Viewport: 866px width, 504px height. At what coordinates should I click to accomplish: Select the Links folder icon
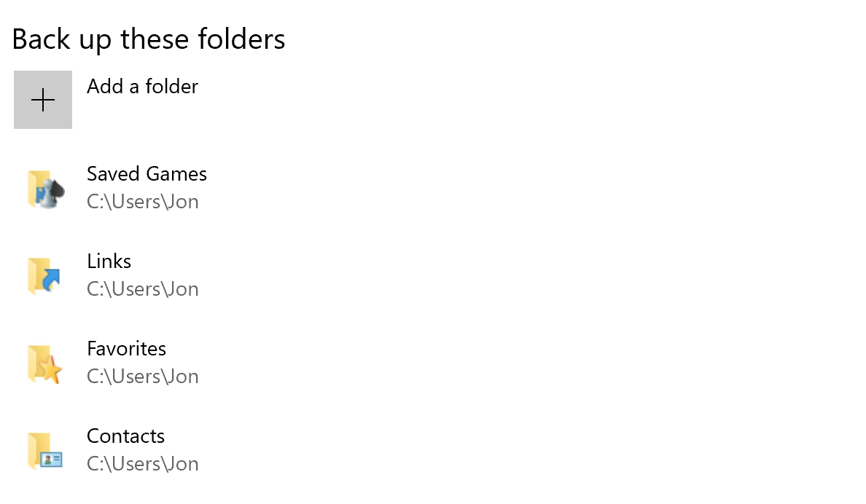point(44,276)
